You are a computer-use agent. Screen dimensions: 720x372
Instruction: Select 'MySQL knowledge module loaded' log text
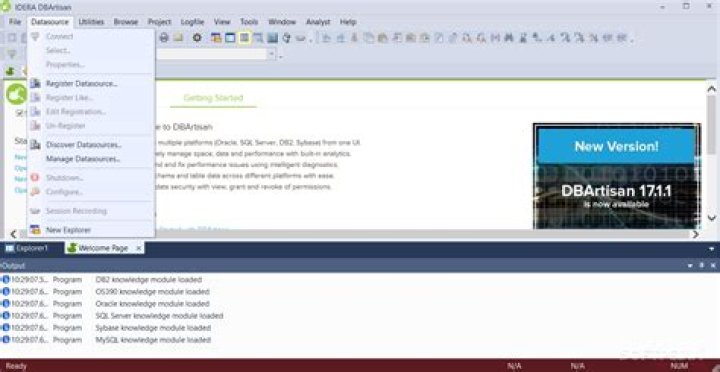(x=153, y=340)
